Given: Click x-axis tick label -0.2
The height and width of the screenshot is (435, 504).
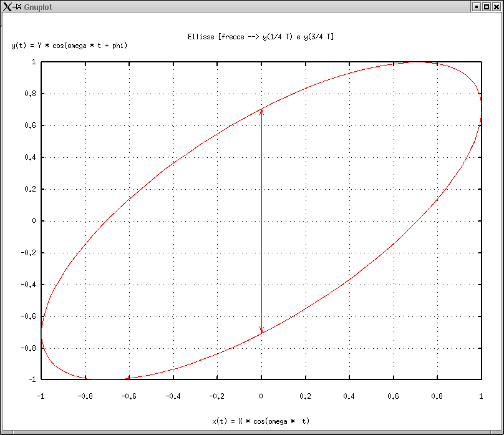Looking at the screenshot, I should (x=217, y=396).
